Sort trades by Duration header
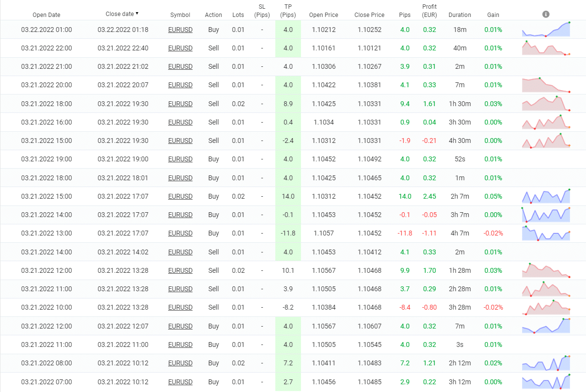Image resolution: width=586 pixels, height=392 pixels. (x=459, y=15)
